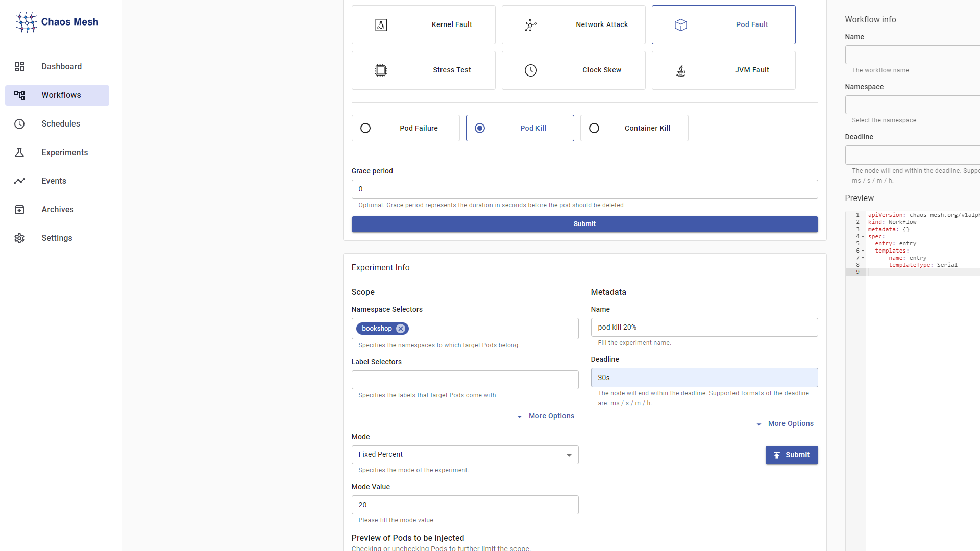Go to Schedules in sidebar
This screenshot has height=551, width=980.
point(61,124)
